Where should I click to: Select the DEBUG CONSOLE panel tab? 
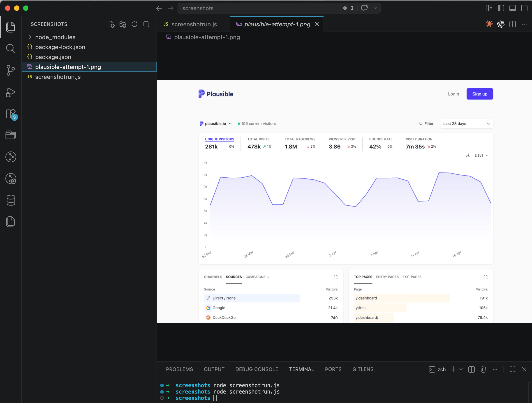(x=257, y=369)
